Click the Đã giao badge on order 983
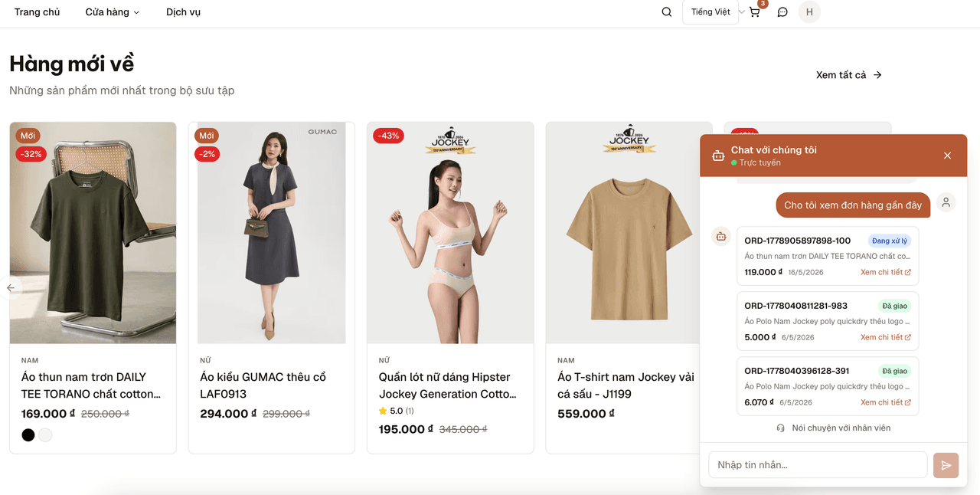Viewport: 980px width, 495px height. point(894,306)
